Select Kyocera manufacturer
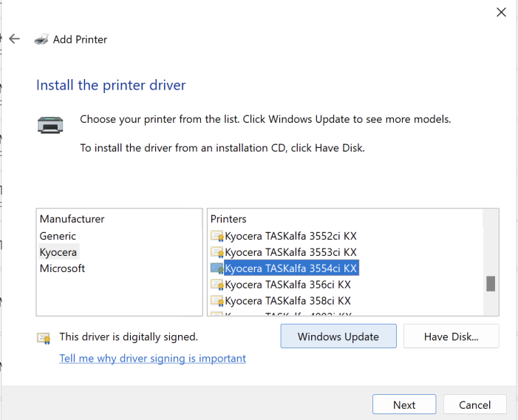 click(x=58, y=252)
